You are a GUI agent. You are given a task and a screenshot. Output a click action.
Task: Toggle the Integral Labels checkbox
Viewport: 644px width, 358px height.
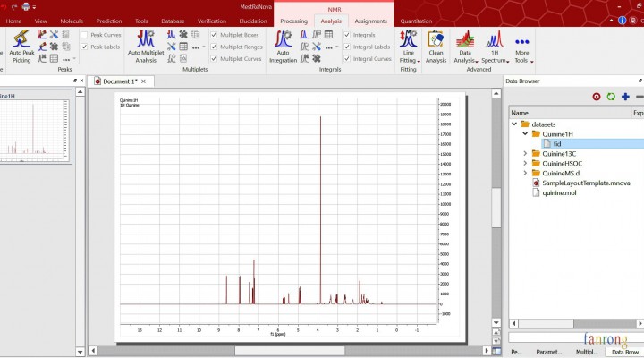(347, 47)
